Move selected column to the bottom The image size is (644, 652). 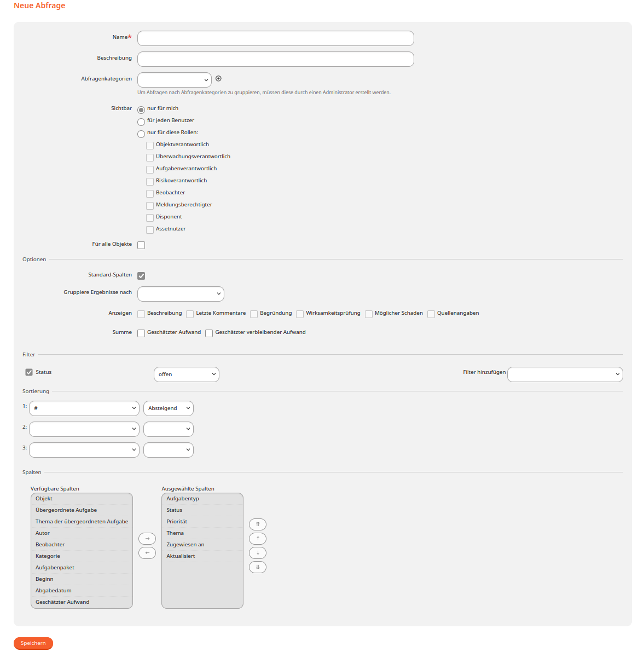click(258, 567)
